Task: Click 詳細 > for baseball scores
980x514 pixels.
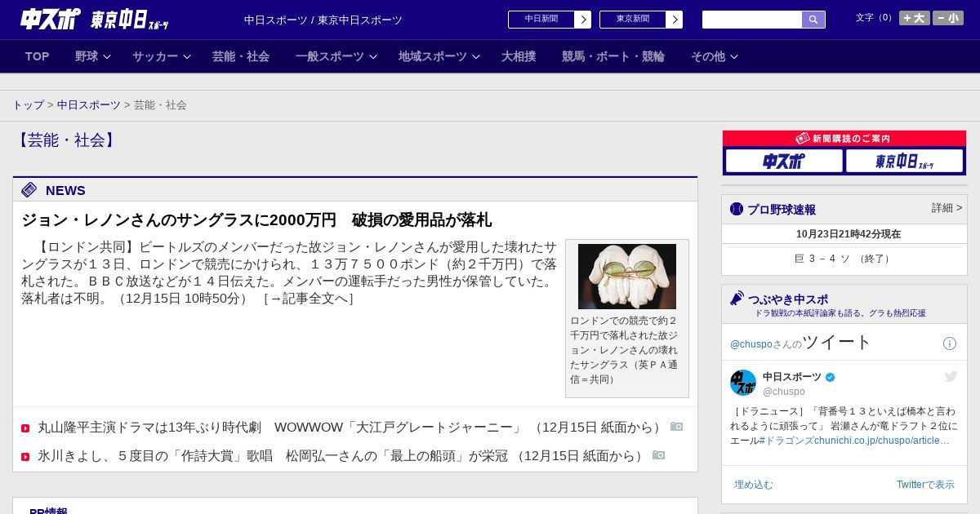Action: 947,208
